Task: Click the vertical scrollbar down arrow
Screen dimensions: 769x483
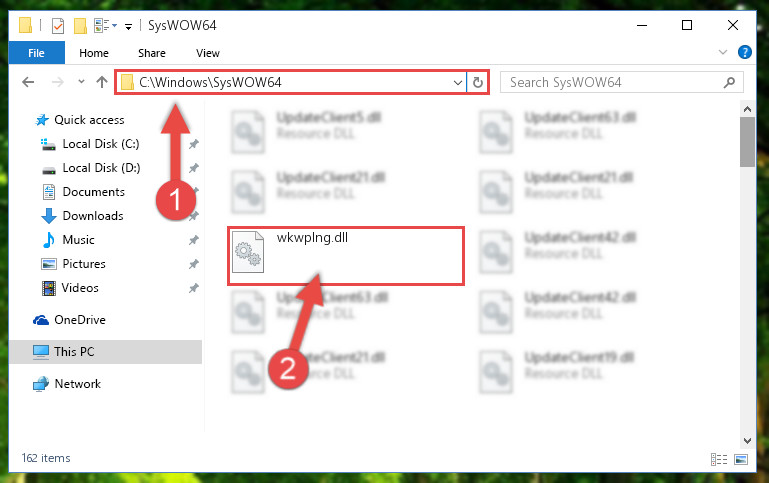Action: [747, 440]
